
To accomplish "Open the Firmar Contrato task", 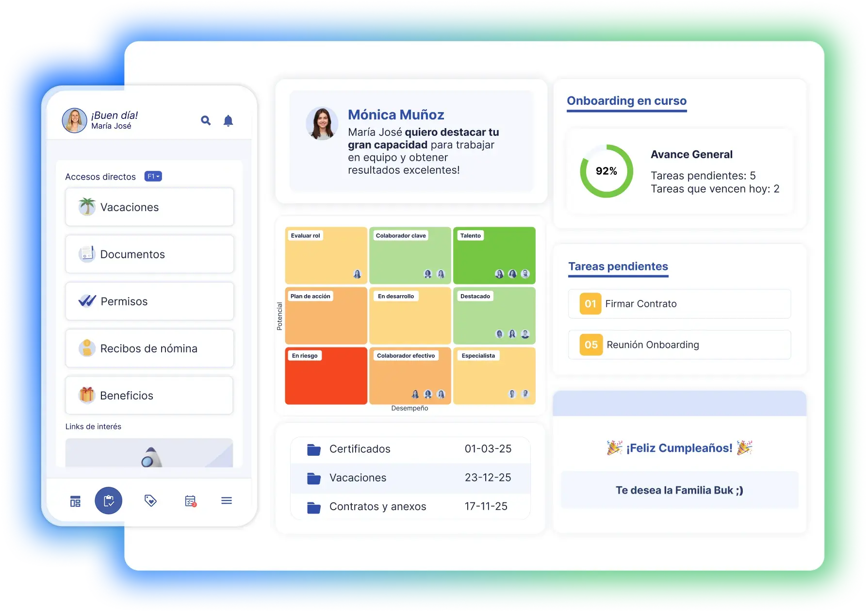I will pyautogui.click(x=679, y=304).
